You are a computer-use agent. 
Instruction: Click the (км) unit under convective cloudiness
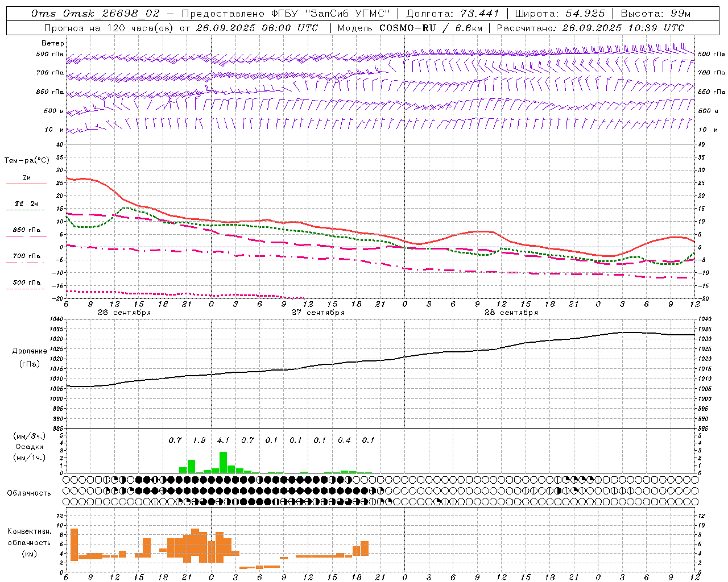pyautogui.click(x=29, y=554)
